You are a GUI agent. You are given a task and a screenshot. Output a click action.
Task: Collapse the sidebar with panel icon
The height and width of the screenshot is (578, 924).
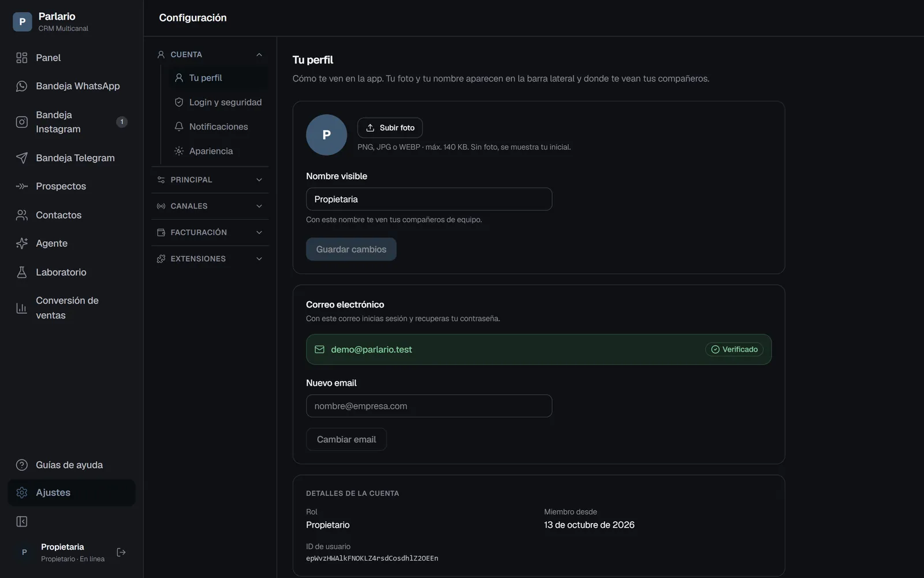click(22, 522)
